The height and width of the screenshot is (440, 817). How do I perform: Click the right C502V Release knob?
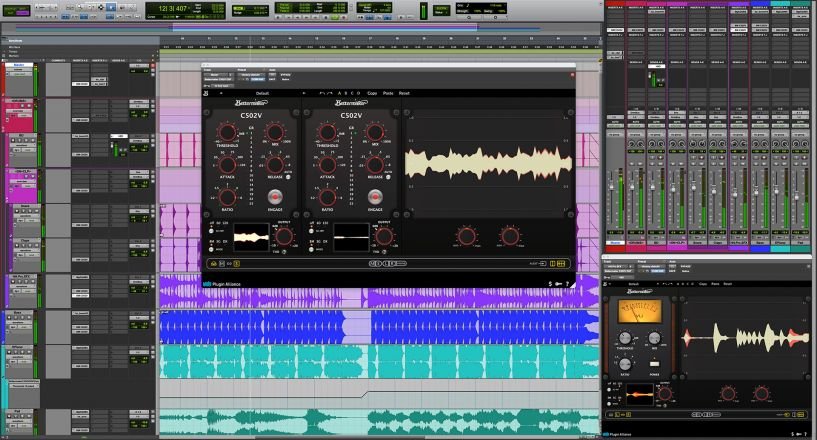pyautogui.click(x=376, y=164)
